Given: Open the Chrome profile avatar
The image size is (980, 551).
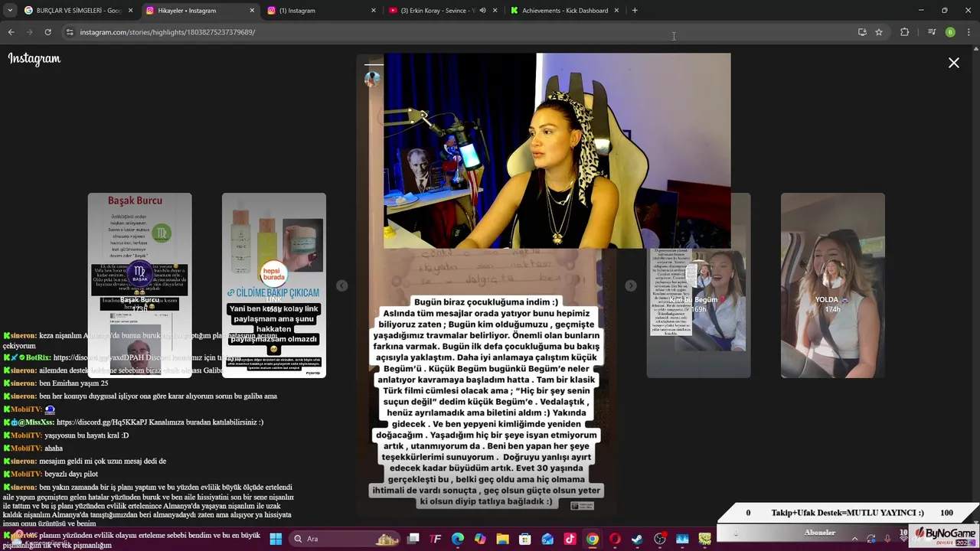Looking at the screenshot, I should pos(950,32).
